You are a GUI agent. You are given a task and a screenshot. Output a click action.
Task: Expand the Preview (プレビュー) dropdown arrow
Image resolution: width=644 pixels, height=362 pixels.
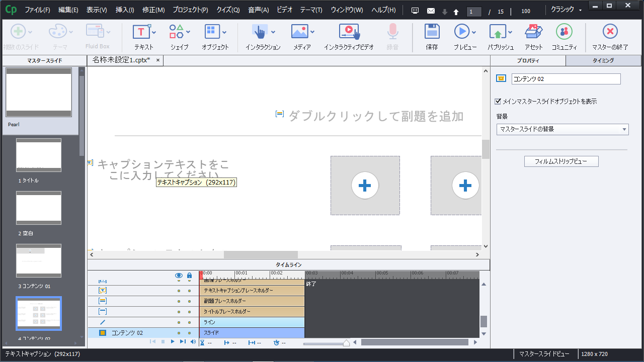tap(474, 32)
